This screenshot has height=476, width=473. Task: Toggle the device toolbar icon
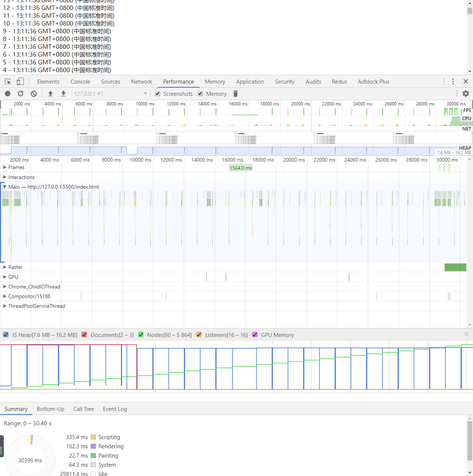[20, 82]
